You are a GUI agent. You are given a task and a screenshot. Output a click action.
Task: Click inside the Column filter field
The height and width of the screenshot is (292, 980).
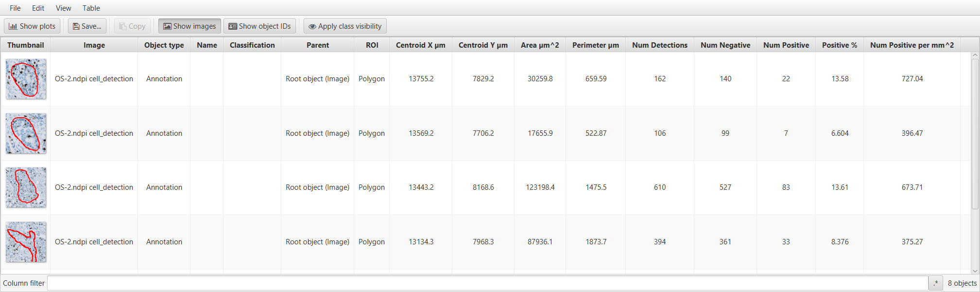click(x=487, y=283)
